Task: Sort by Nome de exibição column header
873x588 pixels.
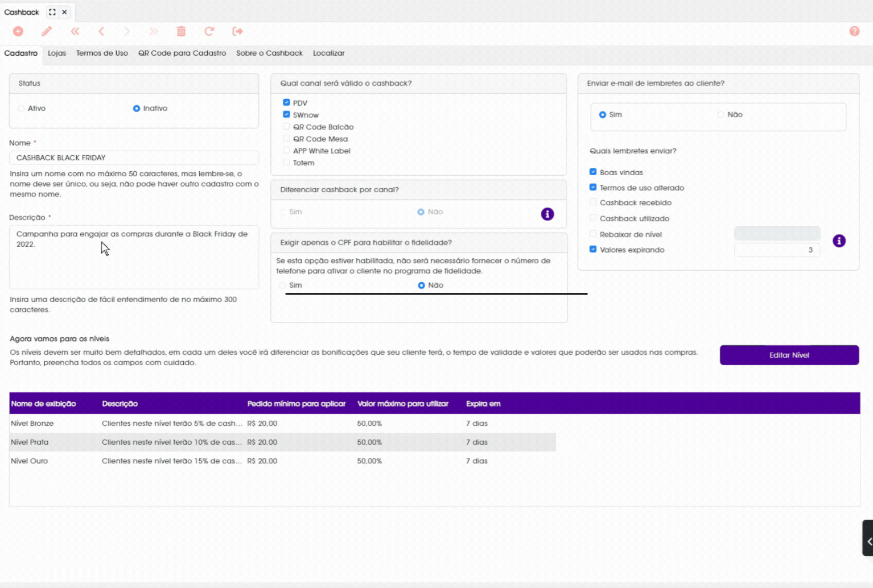Action: (43, 404)
